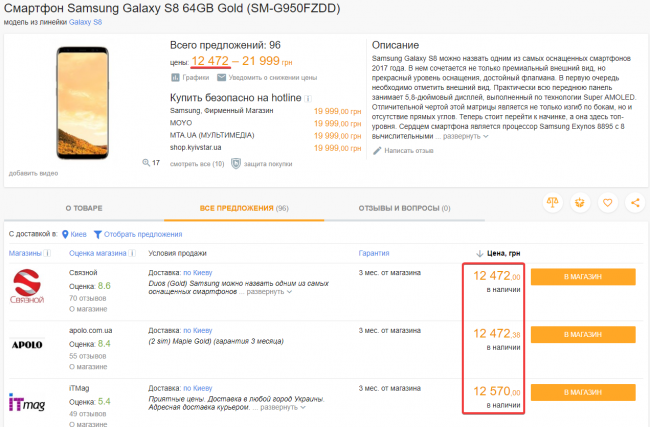This screenshot has height=427, width=650.
Task: Click the price-tracking piggy icon
Action: 579,202
